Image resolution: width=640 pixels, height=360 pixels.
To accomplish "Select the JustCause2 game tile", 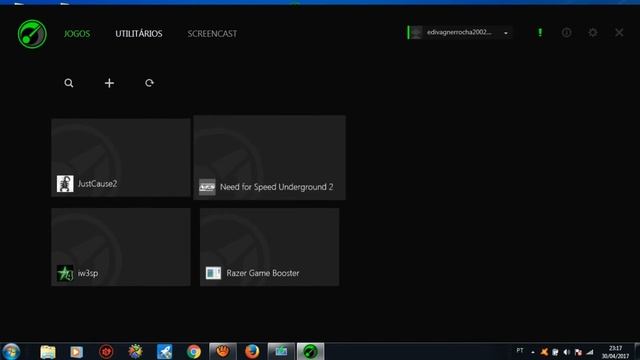I will [121, 158].
